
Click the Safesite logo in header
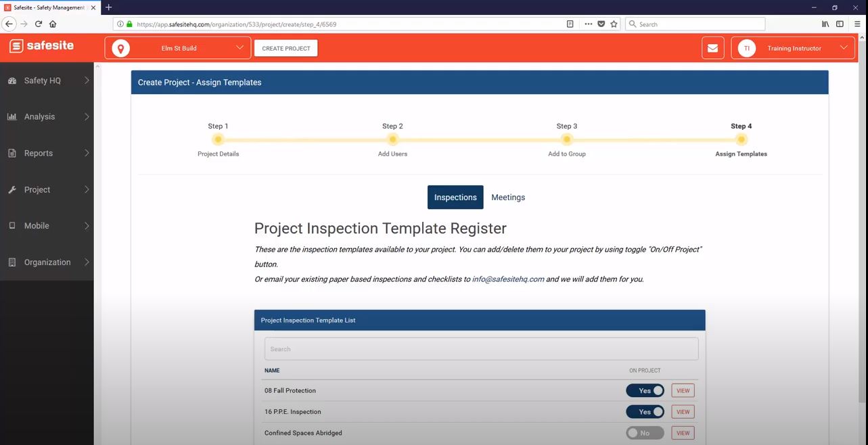(x=42, y=46)
